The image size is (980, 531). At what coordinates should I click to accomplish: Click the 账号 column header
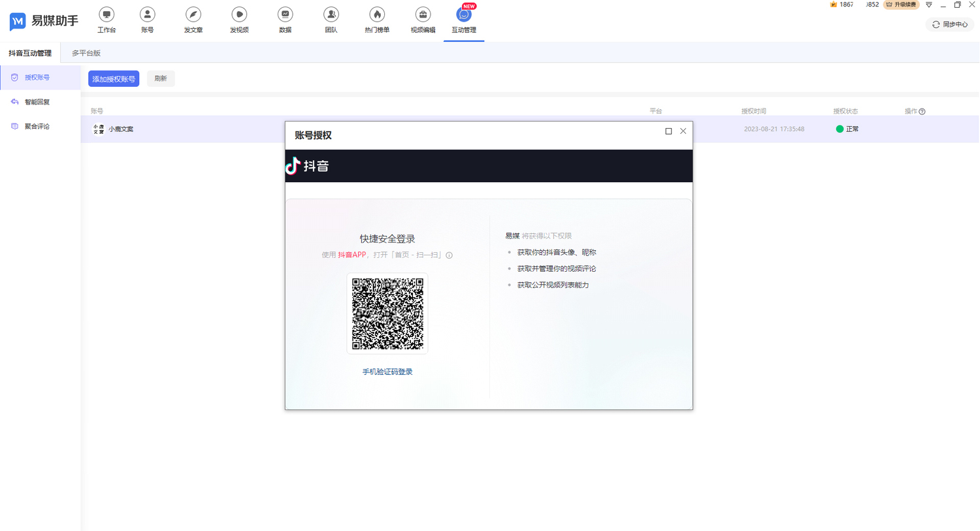point(97,112)
